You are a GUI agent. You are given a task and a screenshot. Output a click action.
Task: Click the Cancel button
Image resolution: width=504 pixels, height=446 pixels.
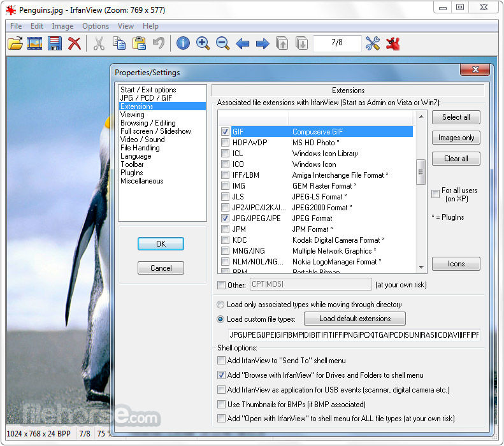(161, 268)
